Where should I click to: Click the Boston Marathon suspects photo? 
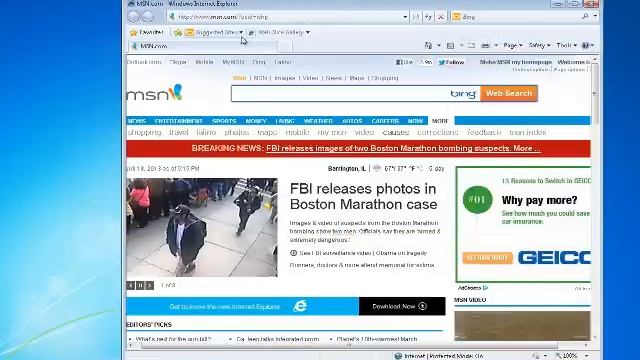(202, 227)
